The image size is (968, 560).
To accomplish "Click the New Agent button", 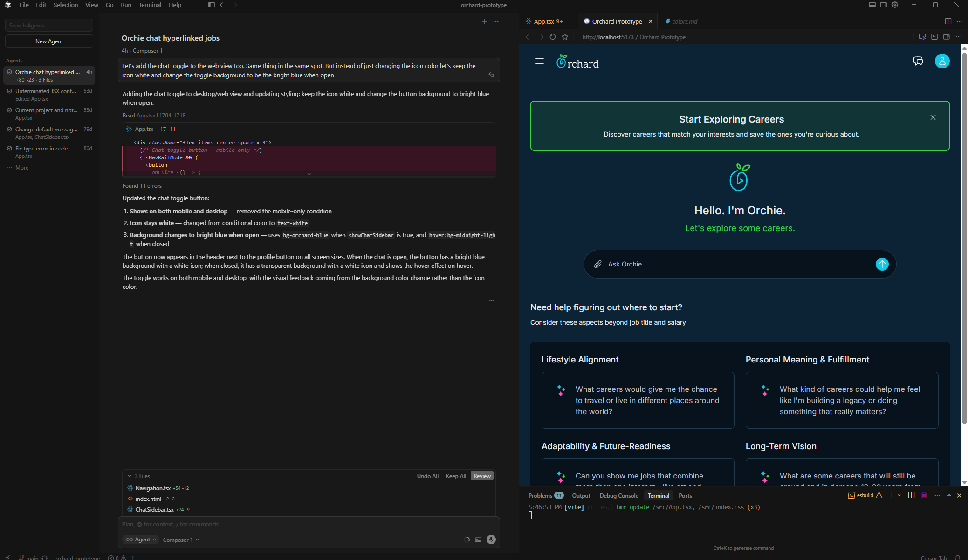I will click(49, 41).
